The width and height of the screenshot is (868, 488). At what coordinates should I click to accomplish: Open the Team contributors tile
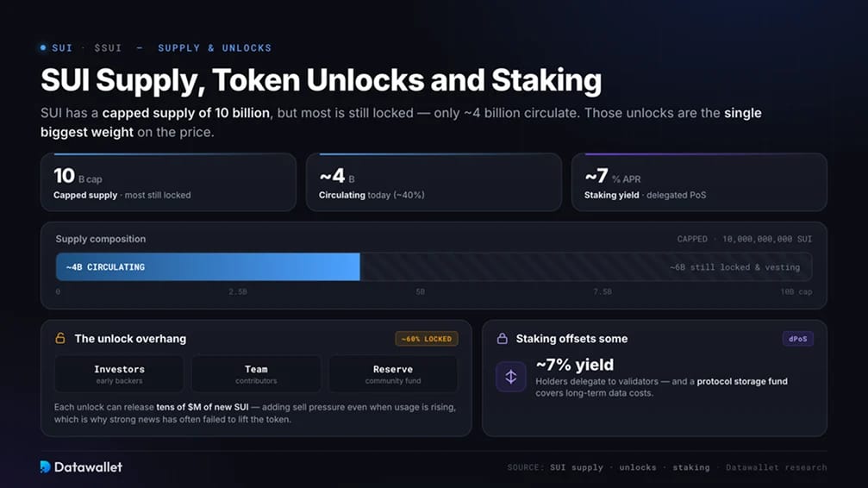256,374
